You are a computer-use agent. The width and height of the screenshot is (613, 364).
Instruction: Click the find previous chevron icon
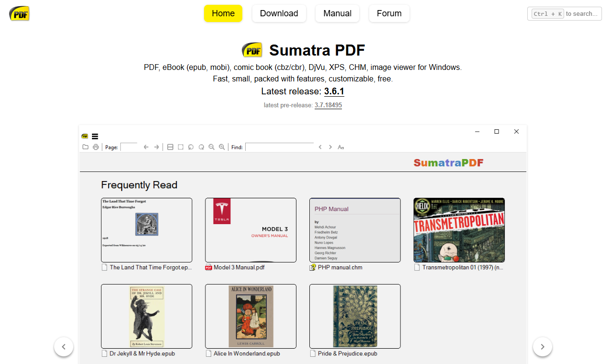pyautogui.click(x=320, y=147)
